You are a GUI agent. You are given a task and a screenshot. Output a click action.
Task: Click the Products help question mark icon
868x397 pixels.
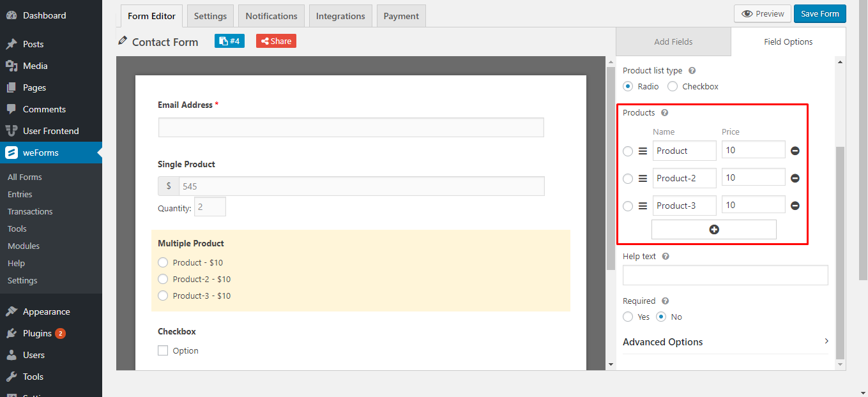664,112
